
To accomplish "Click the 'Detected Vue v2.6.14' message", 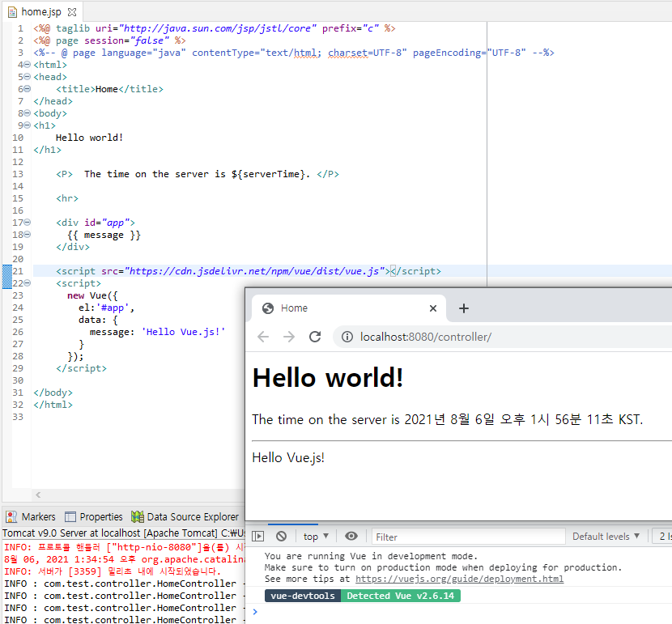I will pos(400,596).
